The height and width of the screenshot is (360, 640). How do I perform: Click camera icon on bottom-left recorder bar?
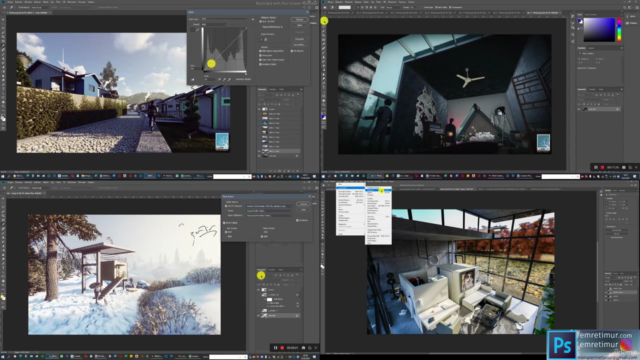(x=303, y=348)
